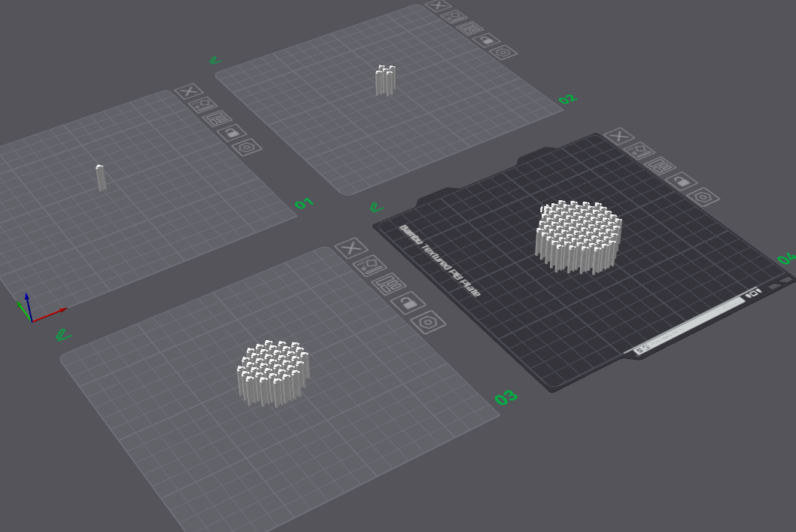Auto-orient objects on plate 01
Screen dimensions: 796x532
[203, 105]
